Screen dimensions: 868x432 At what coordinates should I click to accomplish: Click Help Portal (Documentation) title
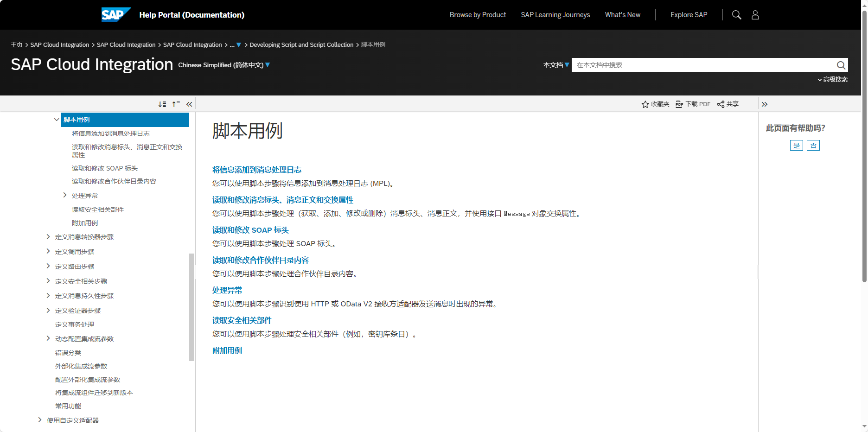pyautogui.click(x=192, y=15)
